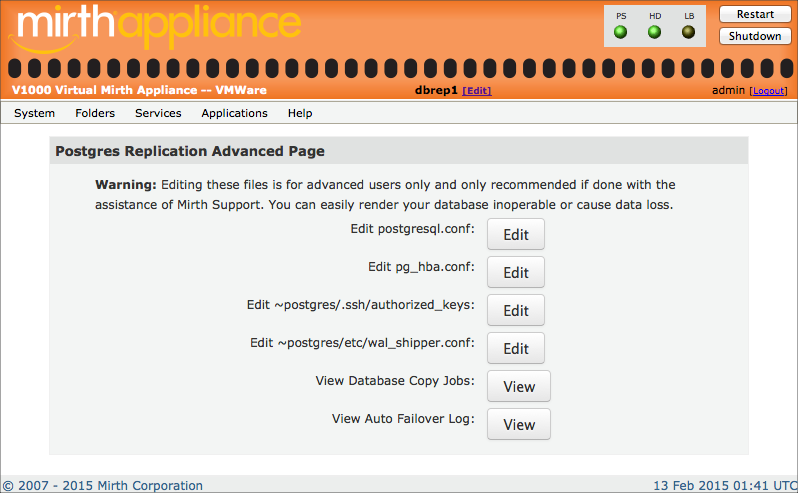Open the Help menu
This screenshot has width=798, height=493.
coord(300,113)
